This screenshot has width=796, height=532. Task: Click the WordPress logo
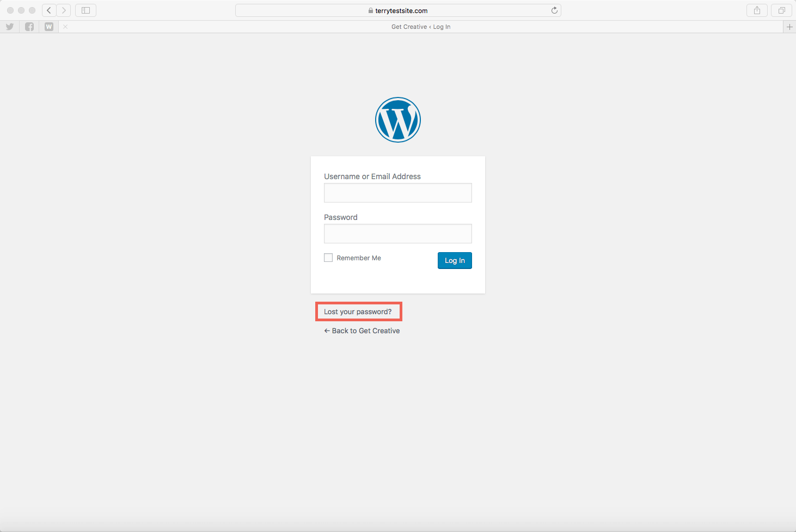coord(398,120)
